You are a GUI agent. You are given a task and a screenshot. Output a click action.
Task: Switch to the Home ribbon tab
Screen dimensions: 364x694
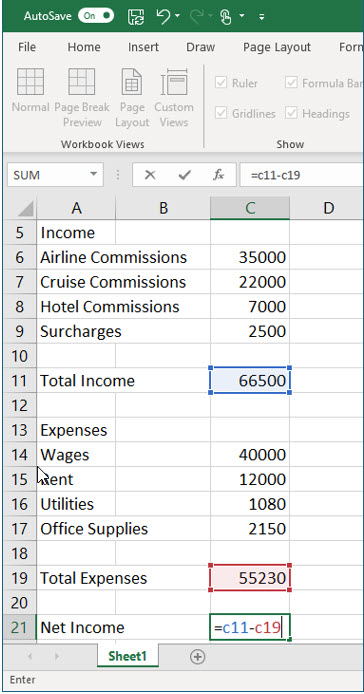tap(84, 47)
